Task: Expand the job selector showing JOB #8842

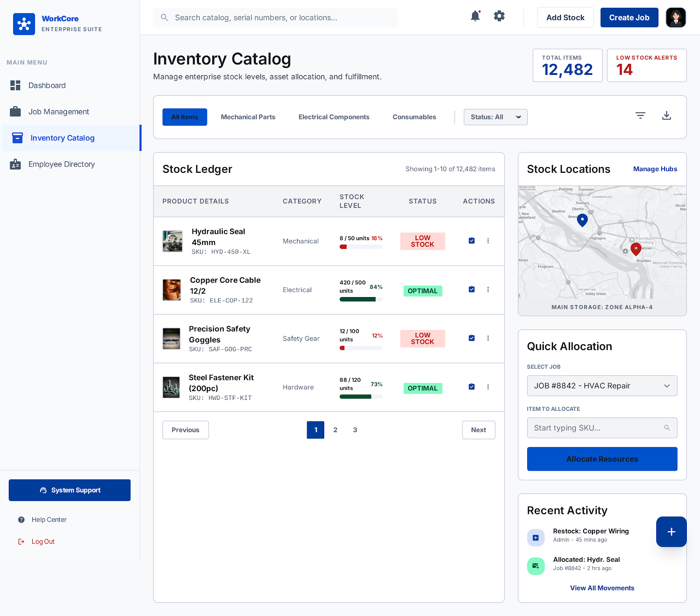Action: pos(602,385)
